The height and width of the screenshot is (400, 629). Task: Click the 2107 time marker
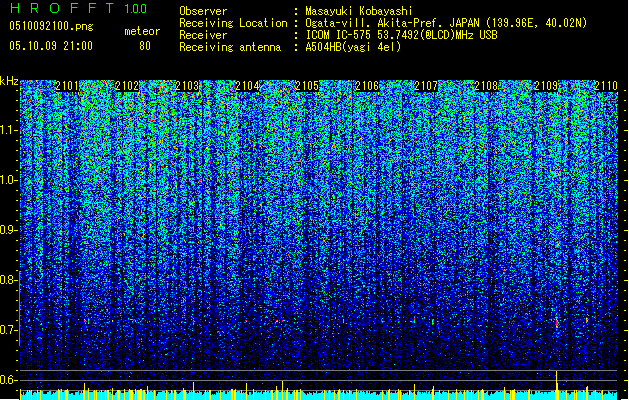426,86
